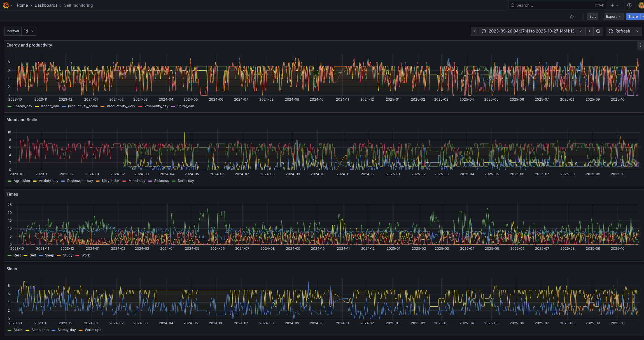644x340 pixels.
Task: Open the time range picker dropdown
Action: [531, 31]
